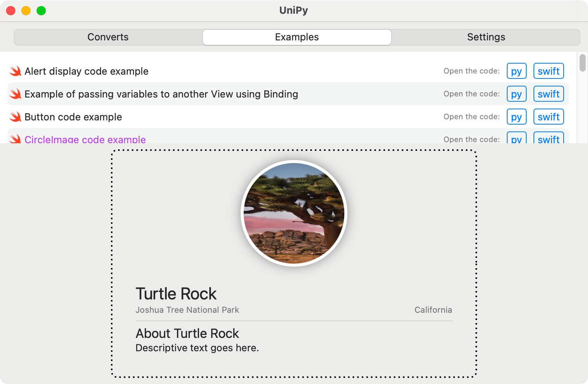The height and width of the screenshot is (384, 588).
Task: Click Swift icon beside Button code example
Action: [16, 117]
